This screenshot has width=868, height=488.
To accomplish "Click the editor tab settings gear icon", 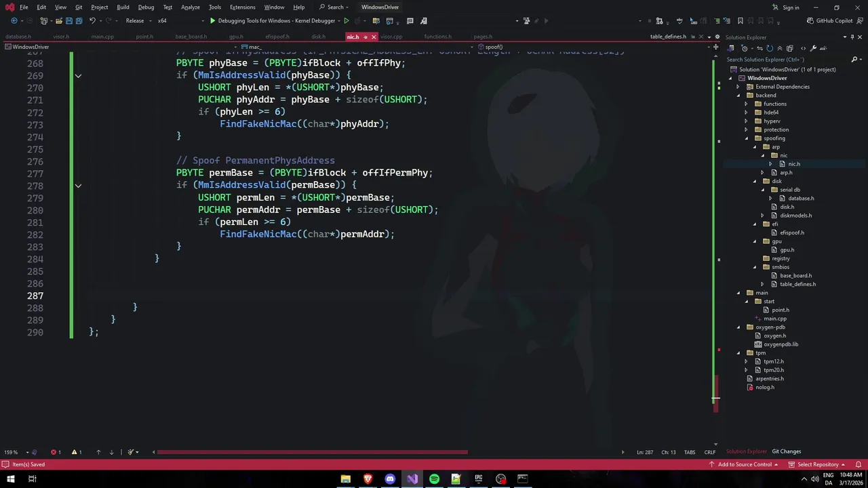I will (x=717, y=37).
